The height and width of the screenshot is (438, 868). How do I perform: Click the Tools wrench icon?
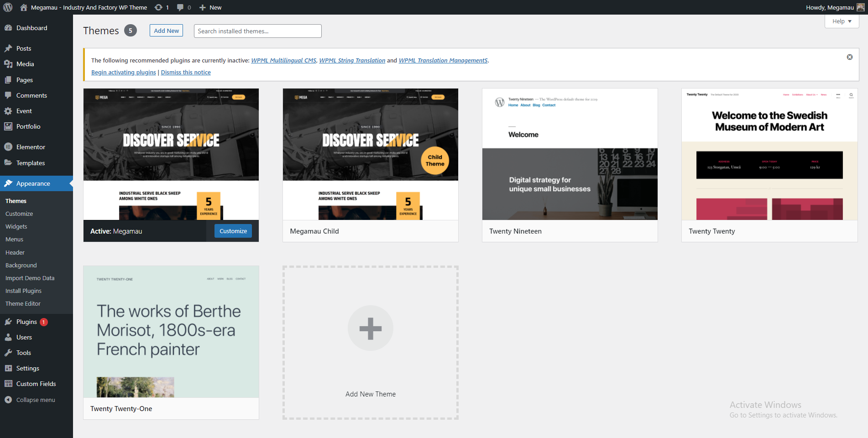tap(8, 353)
